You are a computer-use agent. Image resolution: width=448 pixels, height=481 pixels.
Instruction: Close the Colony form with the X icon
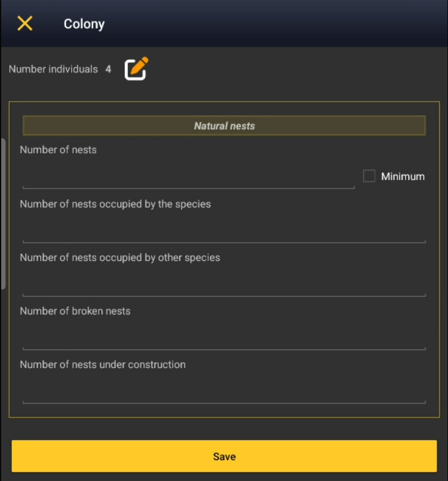[25, 24]
